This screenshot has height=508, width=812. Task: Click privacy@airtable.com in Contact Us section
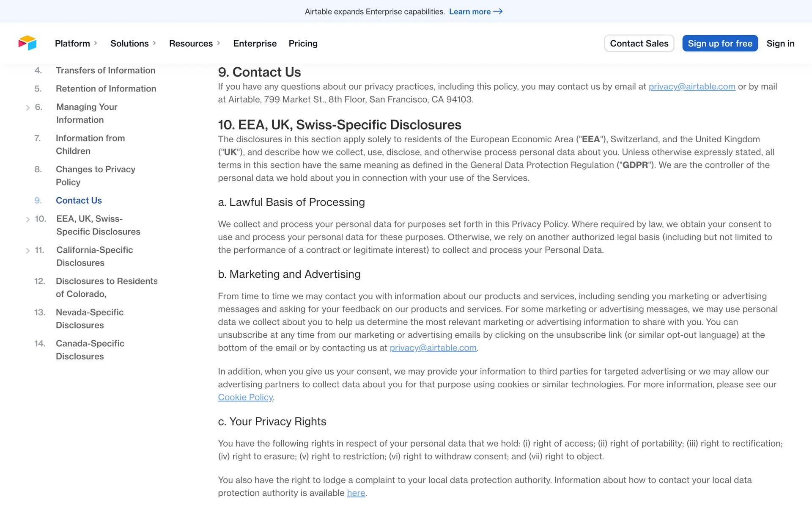(x=691, y=87)
